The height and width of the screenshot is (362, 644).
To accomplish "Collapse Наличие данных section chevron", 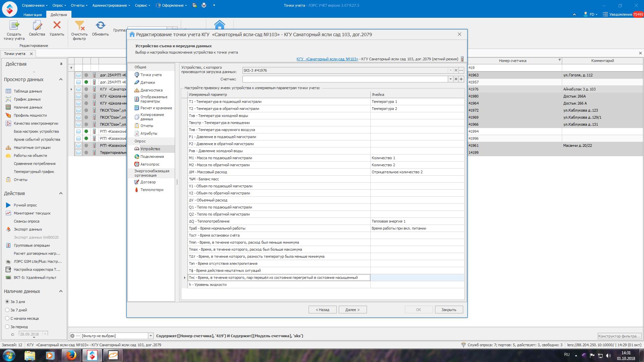I will click(61, 291).
